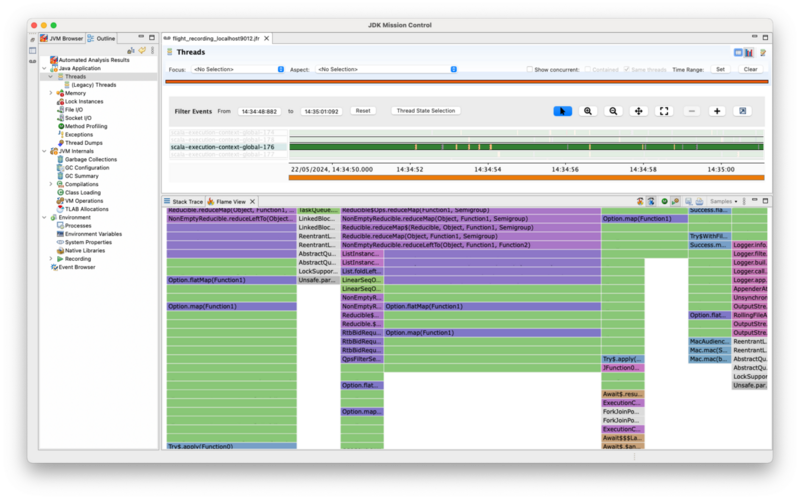Collapse the Threads tree node
The width and height of the screenshot is (800, 499).
(51, 77)
